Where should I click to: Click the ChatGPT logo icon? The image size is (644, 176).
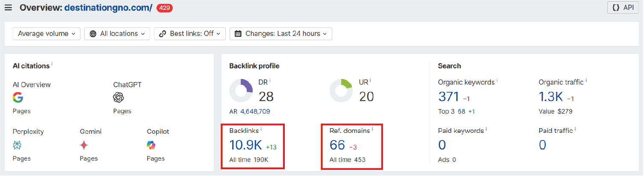pos(118,98)
